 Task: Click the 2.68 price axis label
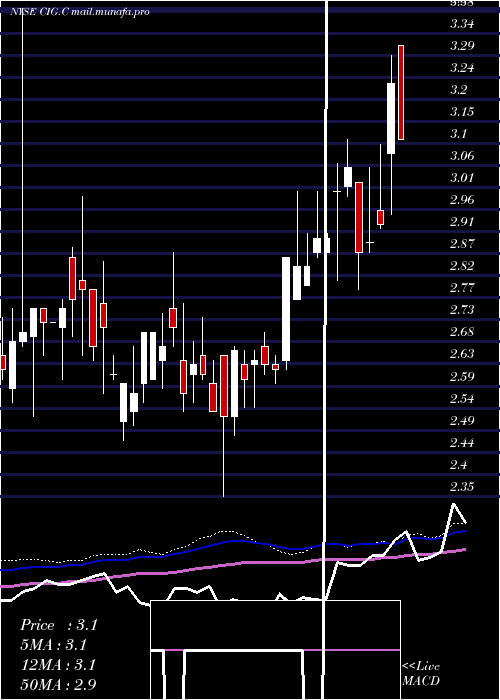[462, 332]
